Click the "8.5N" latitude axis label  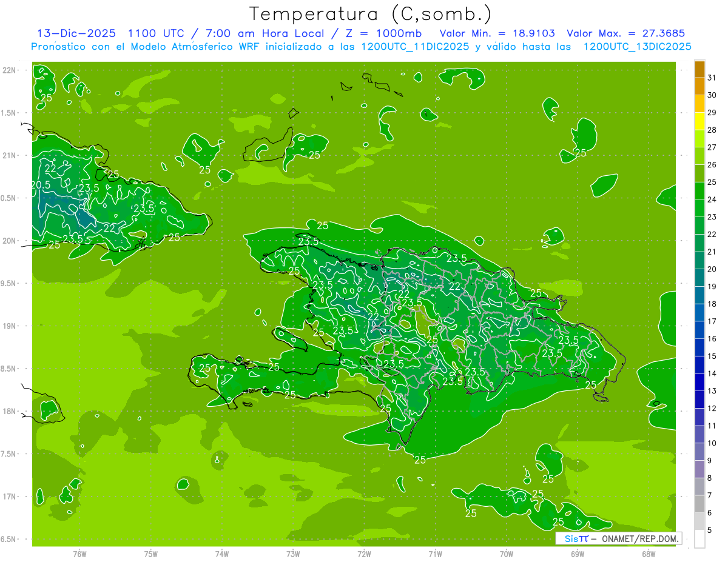(x=8, y=369)
